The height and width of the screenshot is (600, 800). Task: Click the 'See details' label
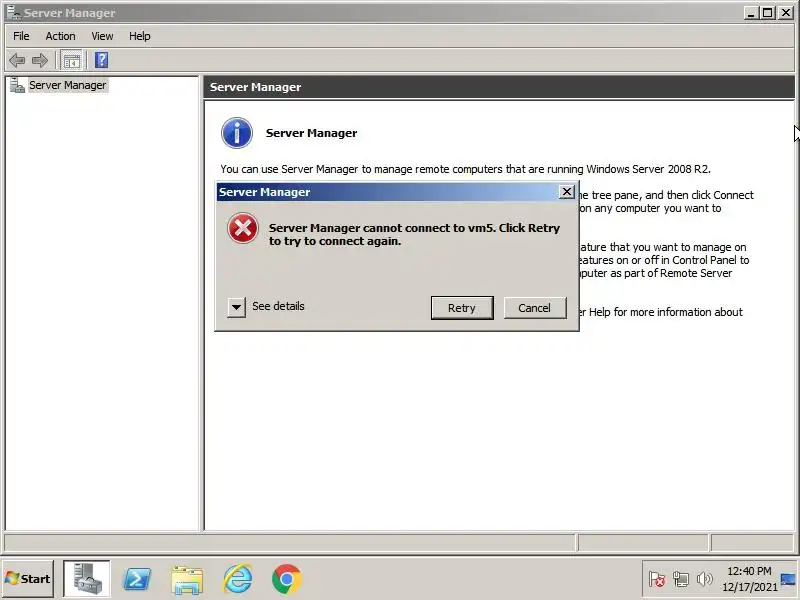[278, 306]
